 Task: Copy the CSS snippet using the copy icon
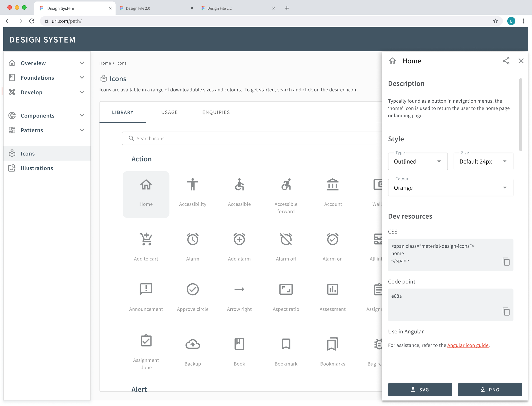[x=506, y=262]
